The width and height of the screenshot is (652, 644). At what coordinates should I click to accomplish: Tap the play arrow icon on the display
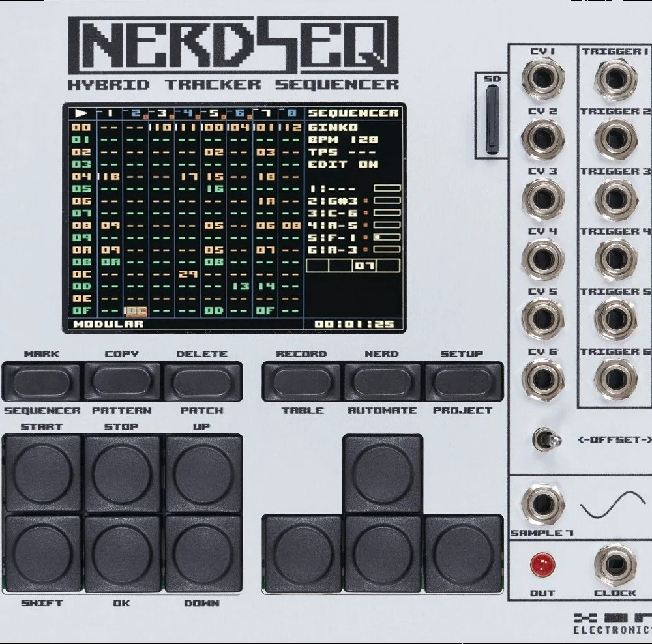coord(81,113)
